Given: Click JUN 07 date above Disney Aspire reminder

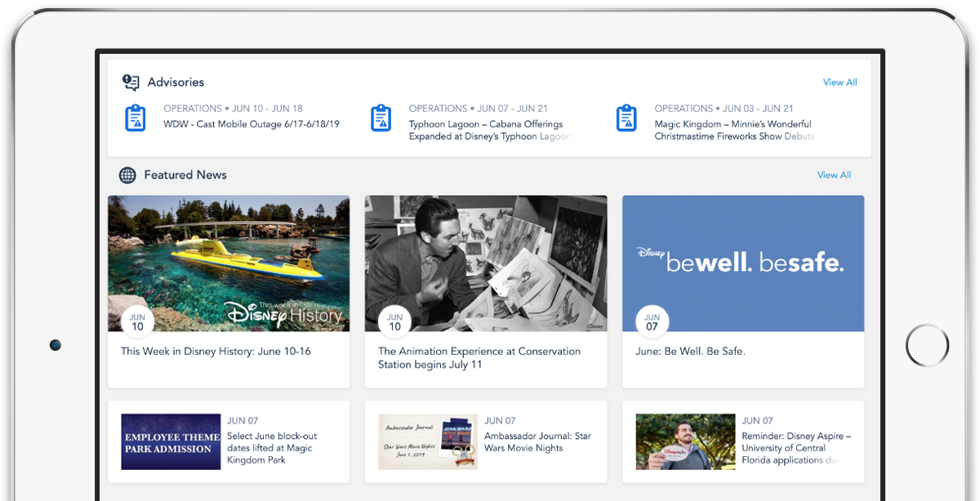Looking at the screenshot, I should click(x=757, y=421).
